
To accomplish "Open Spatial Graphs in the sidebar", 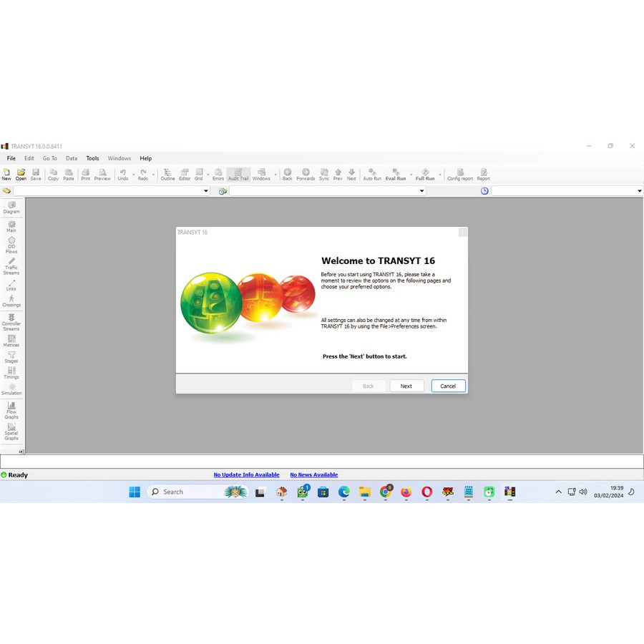I will pos(11,432).
